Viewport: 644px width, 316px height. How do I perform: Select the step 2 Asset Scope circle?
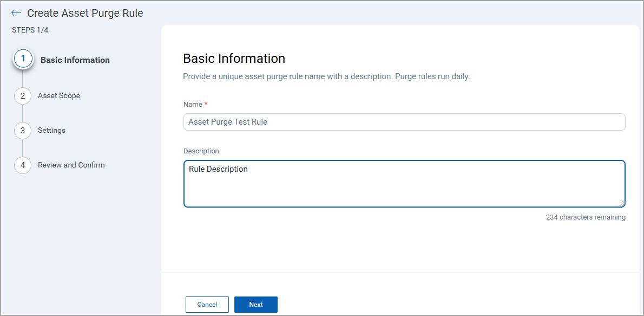(x=23, y=95)
